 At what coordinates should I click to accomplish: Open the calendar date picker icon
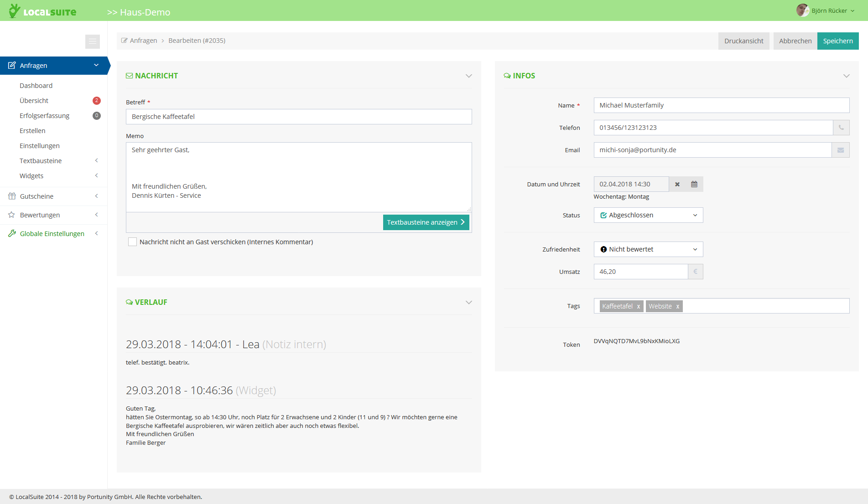(x=694, y=184)
